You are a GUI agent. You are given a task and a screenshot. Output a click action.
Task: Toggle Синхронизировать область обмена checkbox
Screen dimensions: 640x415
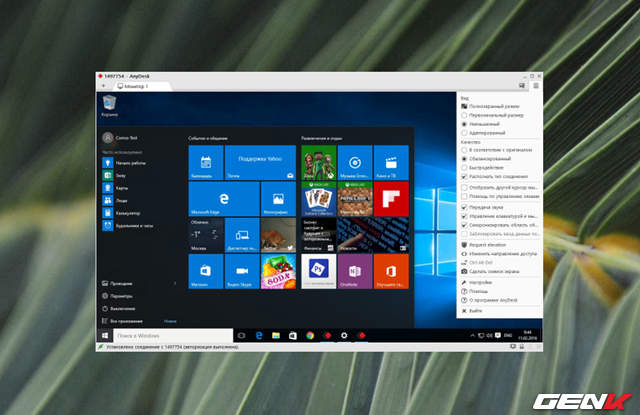point(500,225)
